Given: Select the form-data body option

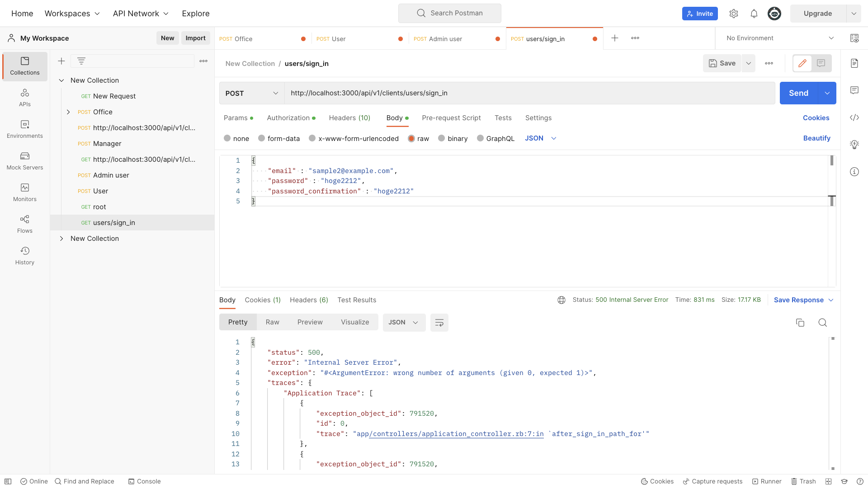Looking at the screenshot, I should [261, 138].
